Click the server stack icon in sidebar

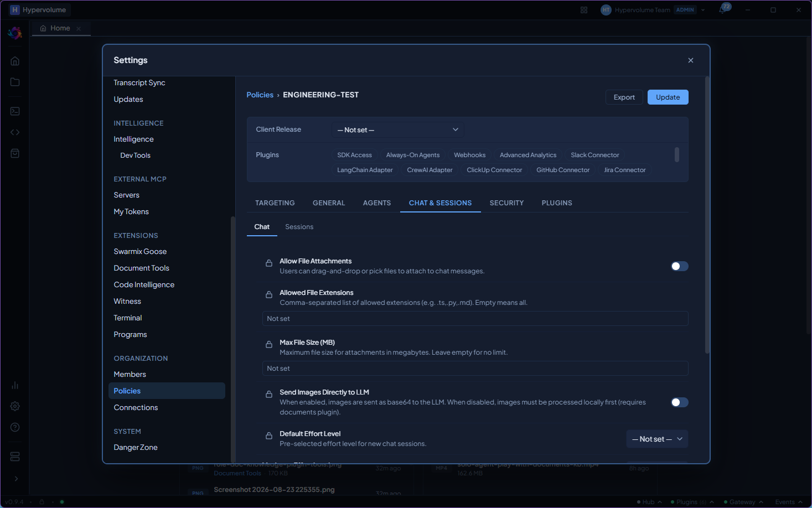point(15,457)
